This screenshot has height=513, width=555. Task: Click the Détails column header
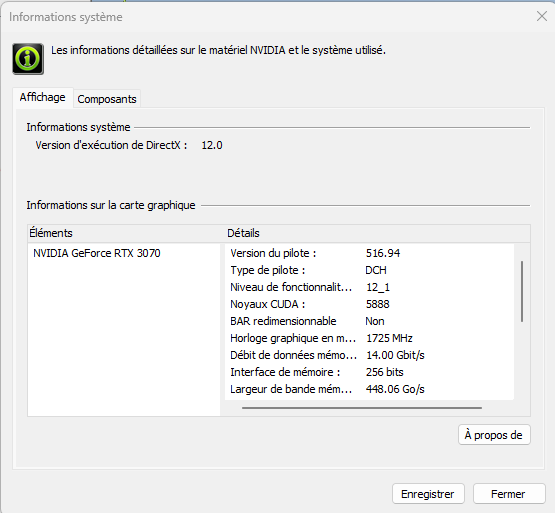point(378,233)
